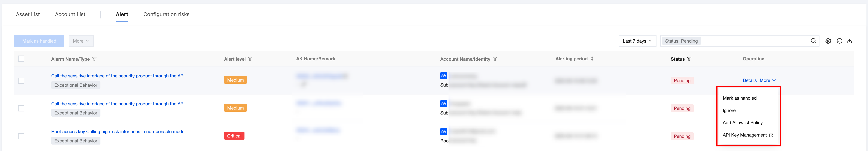Select the Root access key alert checkbox

point(21,136)
